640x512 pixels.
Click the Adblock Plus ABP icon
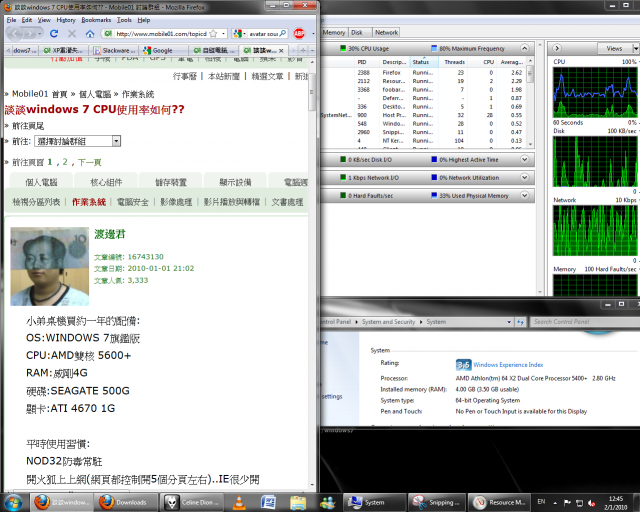click(x=299, y=33)
